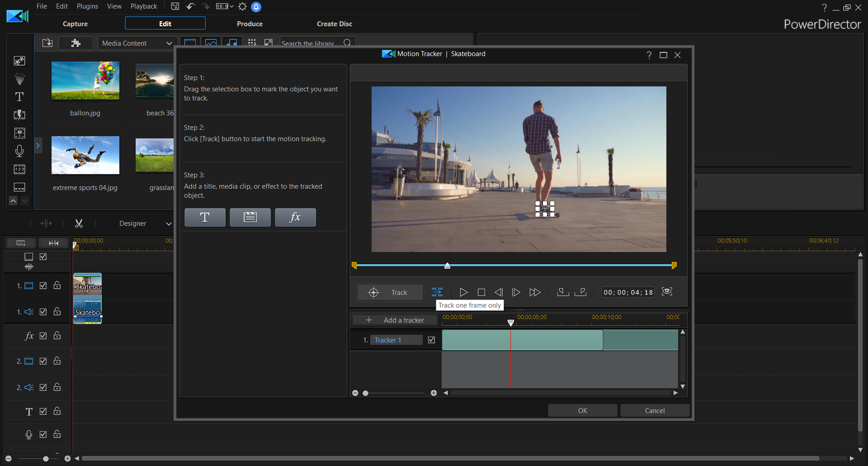The image size is (868, 466).
Task: Open the Media Content dropdown
Action: coord(137,43)
